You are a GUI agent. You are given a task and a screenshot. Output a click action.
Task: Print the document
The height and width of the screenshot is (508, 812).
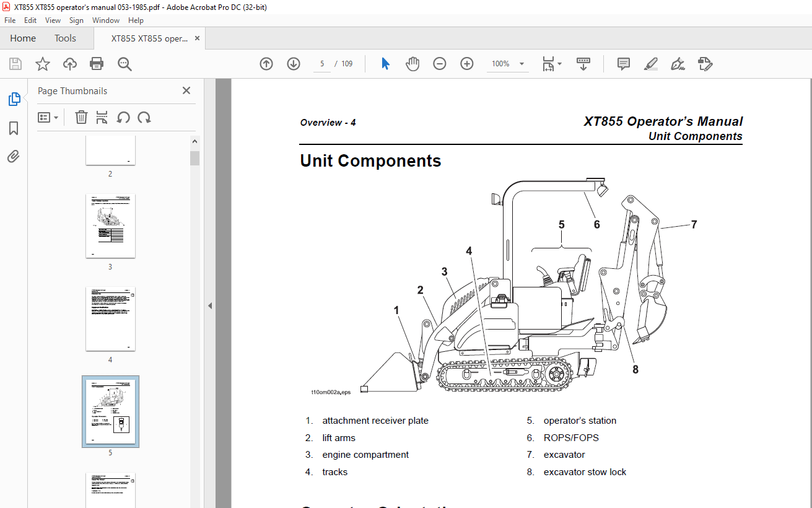click(x=97, y=64)
